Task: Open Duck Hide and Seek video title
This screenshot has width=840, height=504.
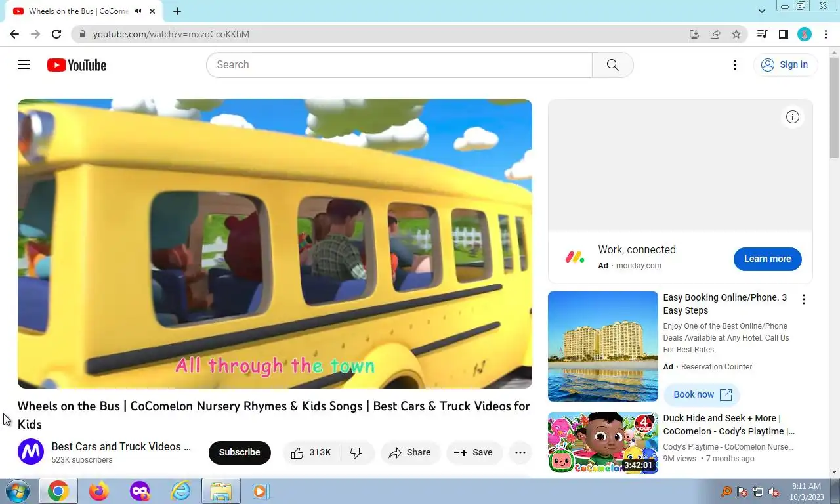Action: 729,425
